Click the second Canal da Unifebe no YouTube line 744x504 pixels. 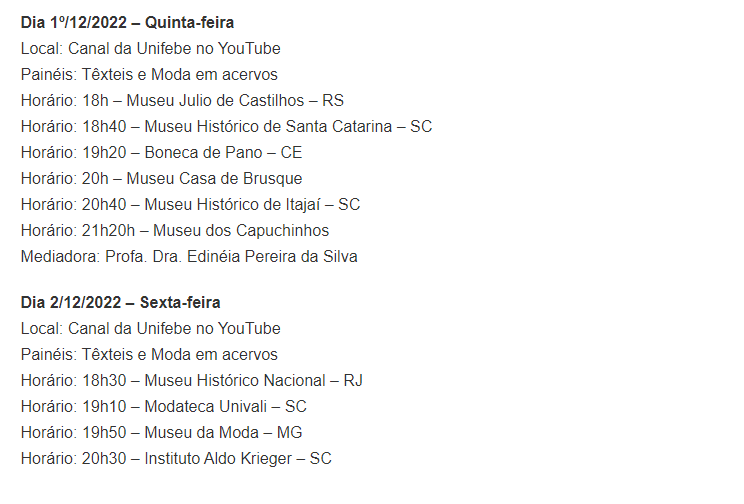coord(150,328)
